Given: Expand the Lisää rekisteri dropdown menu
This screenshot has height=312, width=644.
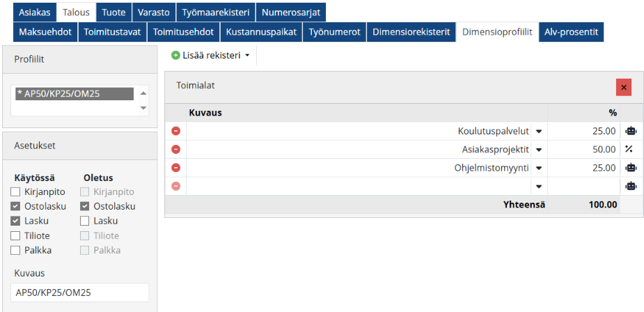Looking at the screenshot, I should pos(210,55).
